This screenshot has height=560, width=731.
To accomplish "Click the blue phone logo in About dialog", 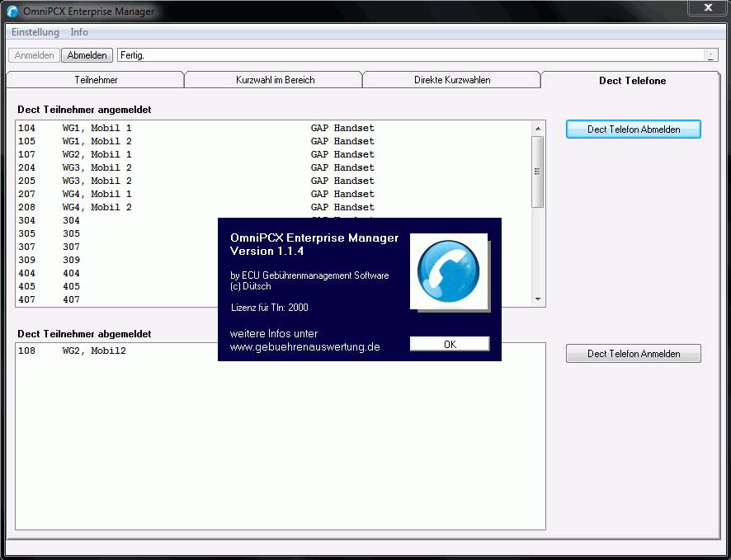I will (449, 271).
